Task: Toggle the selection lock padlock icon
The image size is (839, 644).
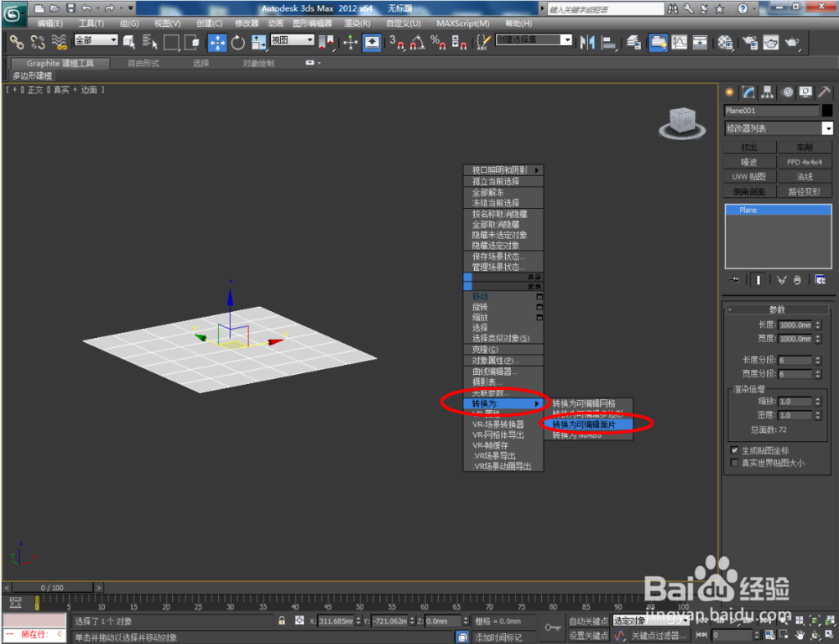Action: (282, 621)
